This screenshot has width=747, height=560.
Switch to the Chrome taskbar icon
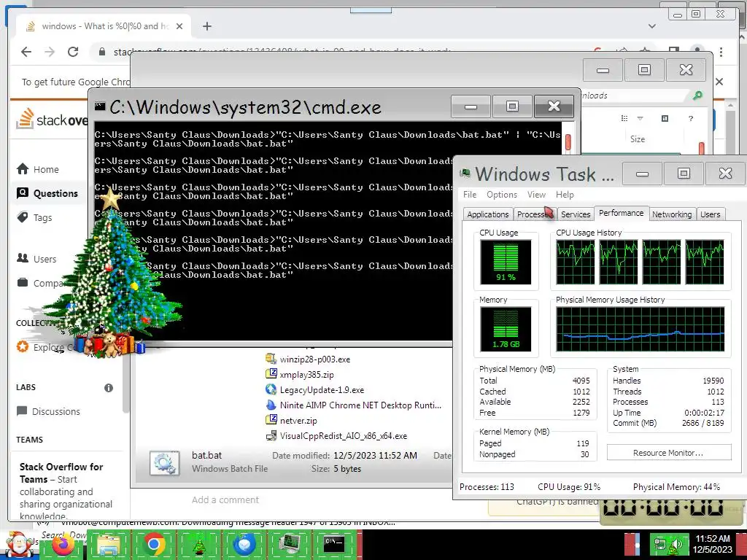point(154,545)
